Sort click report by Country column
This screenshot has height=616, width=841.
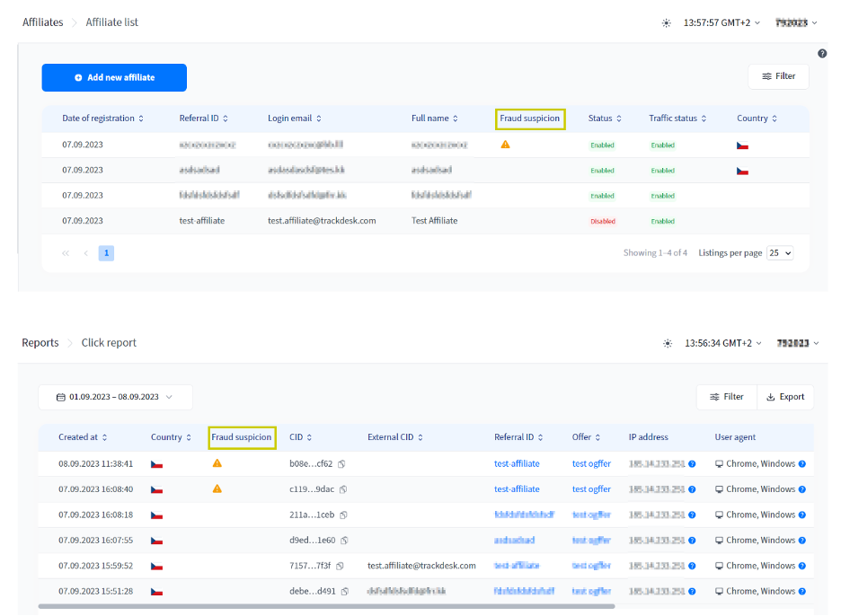pyautogui.click(x=171, y=437)
